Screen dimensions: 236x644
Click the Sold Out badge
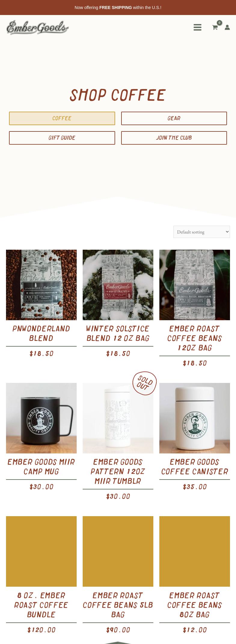pos(145,383)
